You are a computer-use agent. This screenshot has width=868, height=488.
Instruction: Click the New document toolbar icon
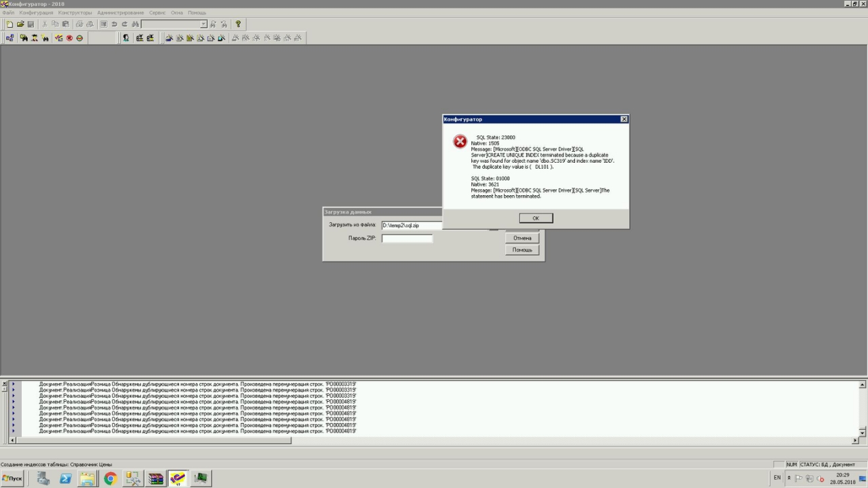(x=9, y=24)
